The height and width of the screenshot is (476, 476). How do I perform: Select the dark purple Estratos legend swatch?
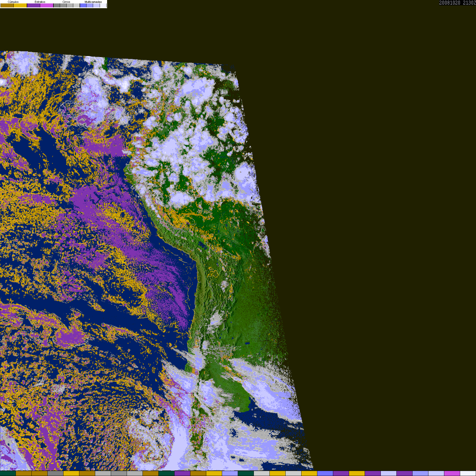pyautogui.click(x=34, y=5)
